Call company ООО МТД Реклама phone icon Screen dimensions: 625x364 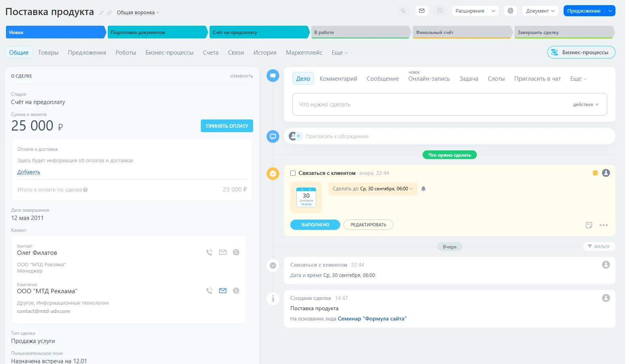pos(210,290)
